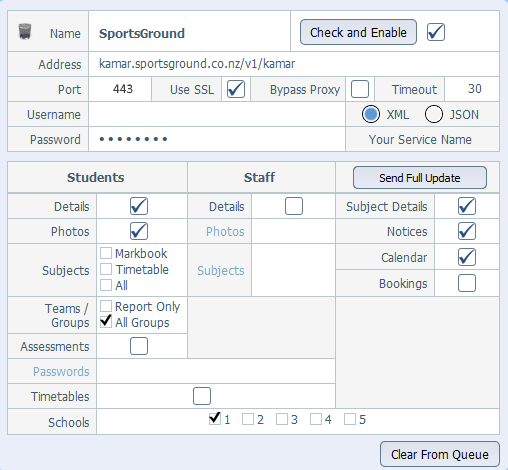The width and height of the screenshot is (508, 470).
Task: Select the XML radio button
Action: pyautogui.click(x=371, y=114)
